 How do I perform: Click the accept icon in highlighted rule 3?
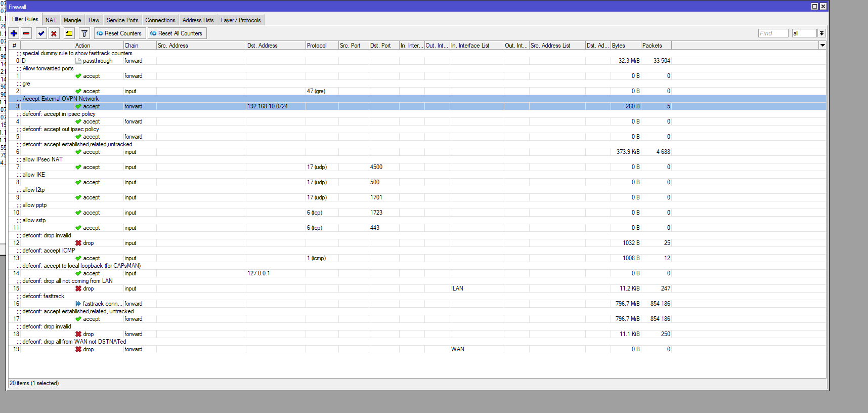pos(78,106)
